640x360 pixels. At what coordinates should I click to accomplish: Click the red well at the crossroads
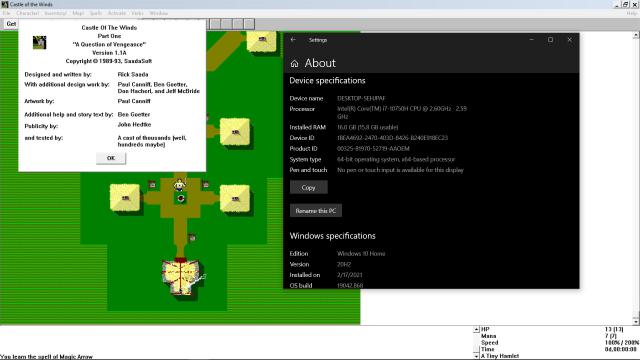click(x=181, y=198)
